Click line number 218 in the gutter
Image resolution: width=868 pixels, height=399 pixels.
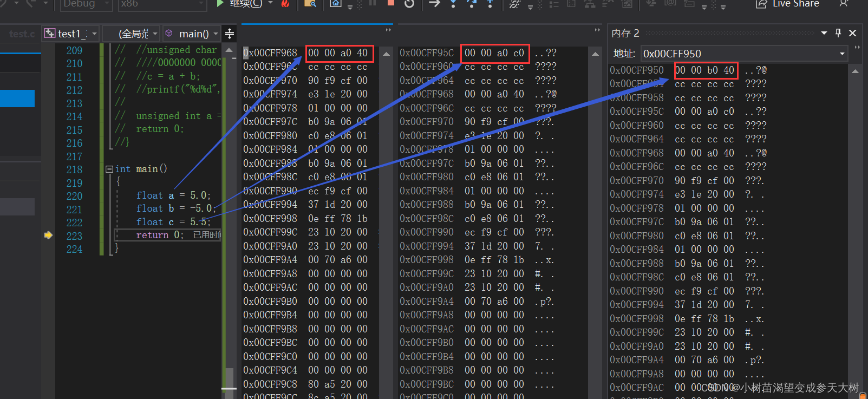74,169
